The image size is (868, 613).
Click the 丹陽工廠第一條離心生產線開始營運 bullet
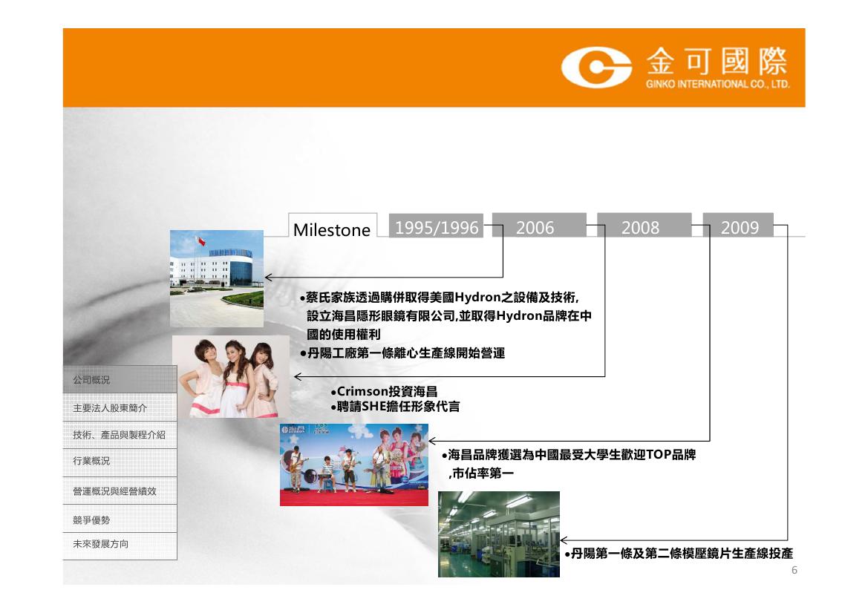pyautogui.click(x=402, y=353)
